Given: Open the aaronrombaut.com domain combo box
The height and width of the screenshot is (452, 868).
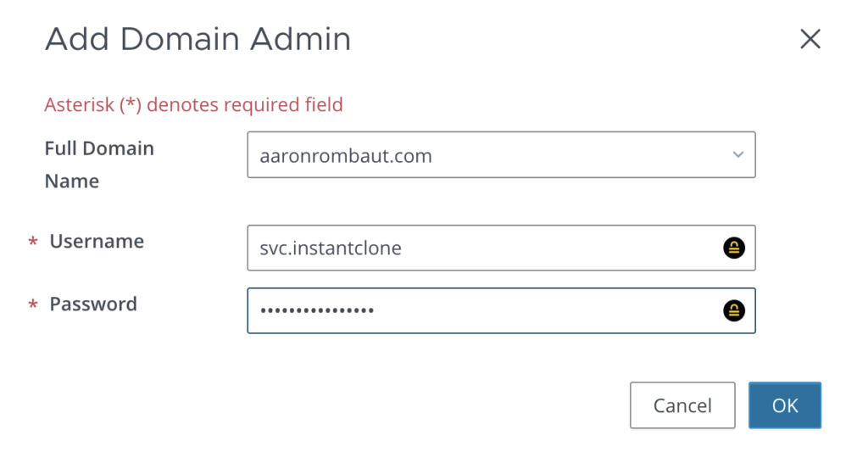Looking at the screenshot, I should point(500,155).
